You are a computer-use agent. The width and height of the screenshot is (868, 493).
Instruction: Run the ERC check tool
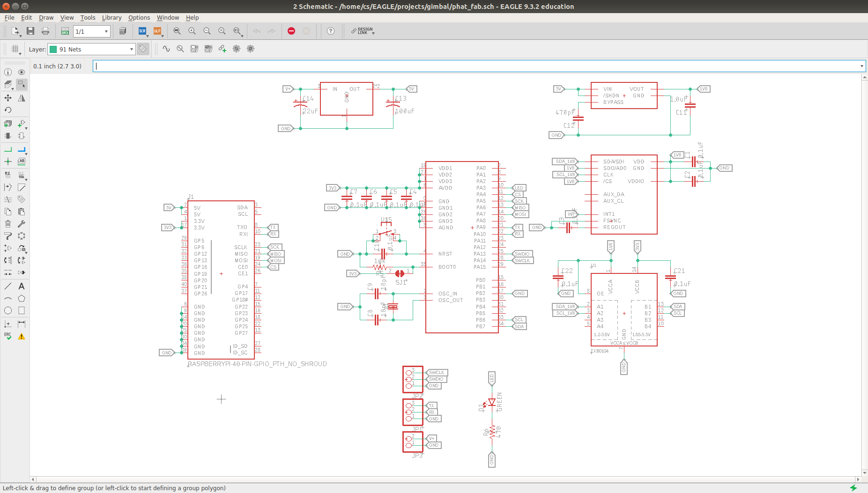click(8, 336)
